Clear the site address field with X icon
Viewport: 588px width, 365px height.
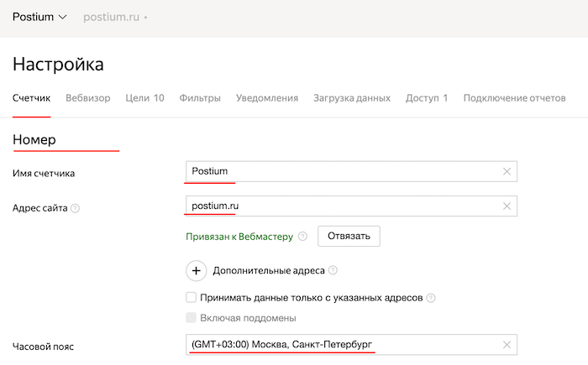(x=507, y=206)
